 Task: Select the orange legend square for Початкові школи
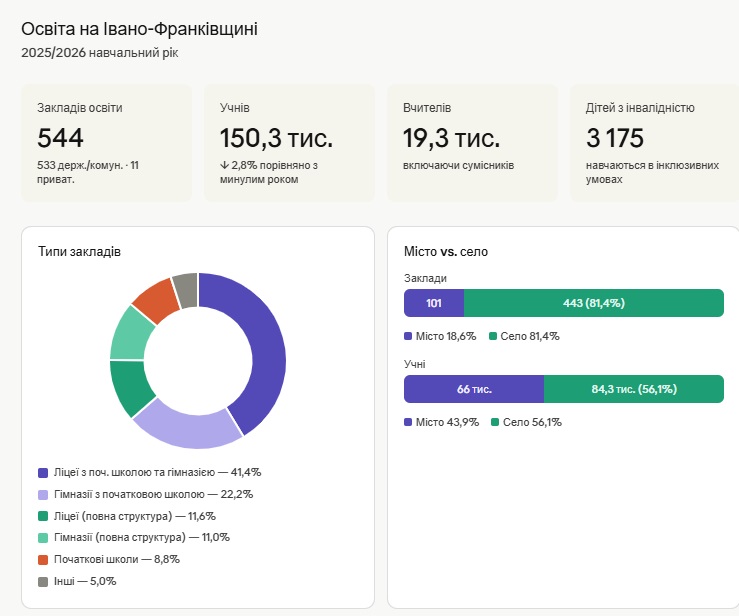click(x=43, y=559)
